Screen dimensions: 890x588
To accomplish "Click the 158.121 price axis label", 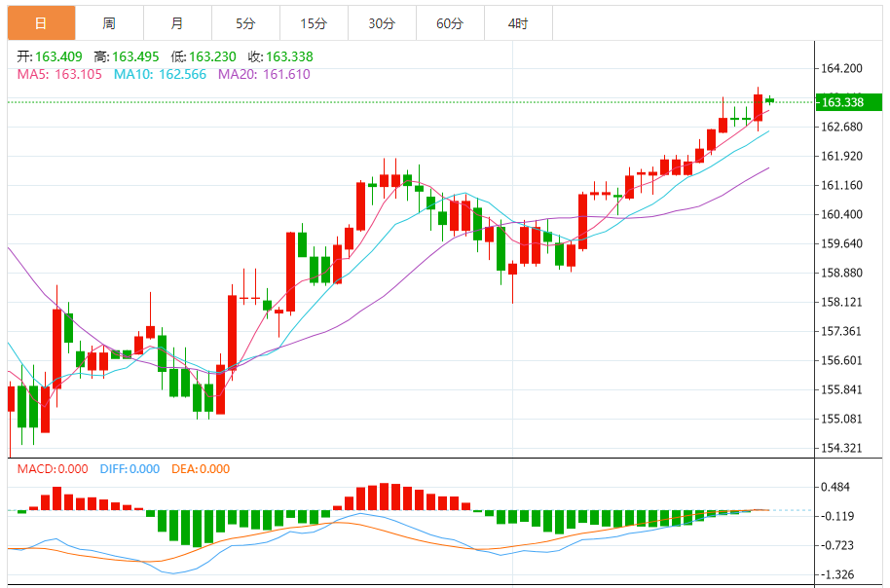I will 842,302.
